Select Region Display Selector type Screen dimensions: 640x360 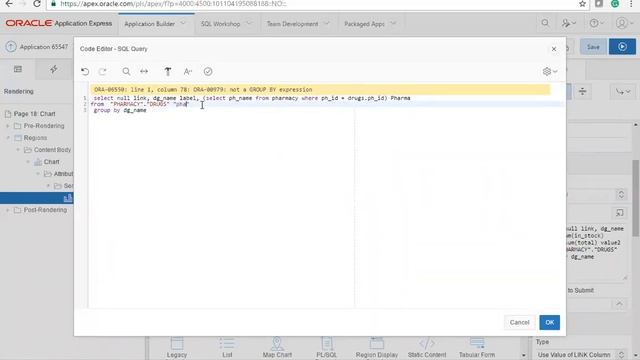click(x=376, y=348)
